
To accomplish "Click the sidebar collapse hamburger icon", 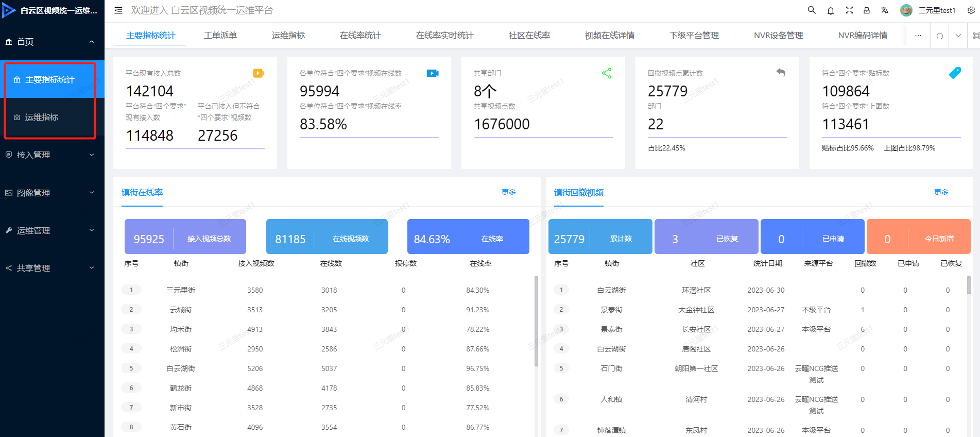I will (x=118, y=10).
